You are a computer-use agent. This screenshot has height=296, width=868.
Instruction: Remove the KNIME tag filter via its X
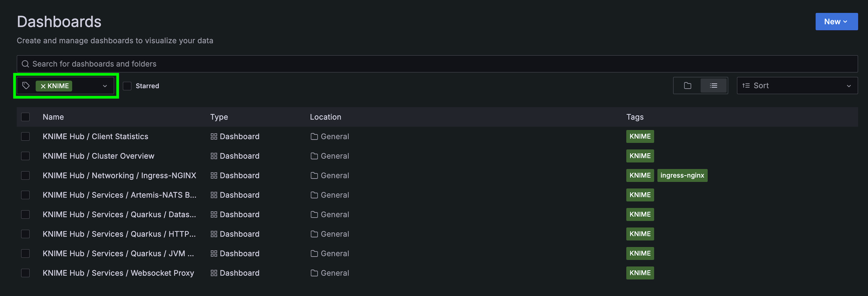tap(43, 86)
